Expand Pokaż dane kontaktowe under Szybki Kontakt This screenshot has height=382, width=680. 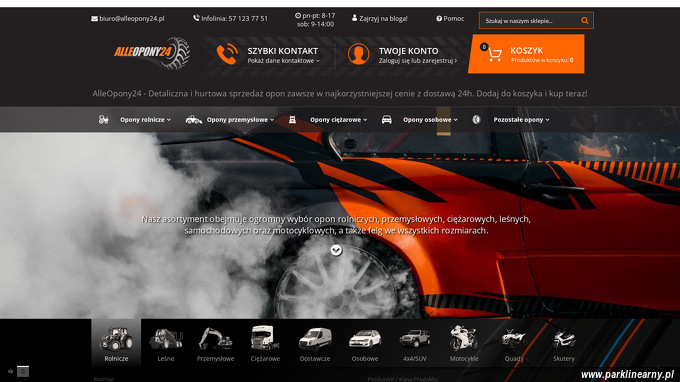pyautogui.click(x=284, y=61)
